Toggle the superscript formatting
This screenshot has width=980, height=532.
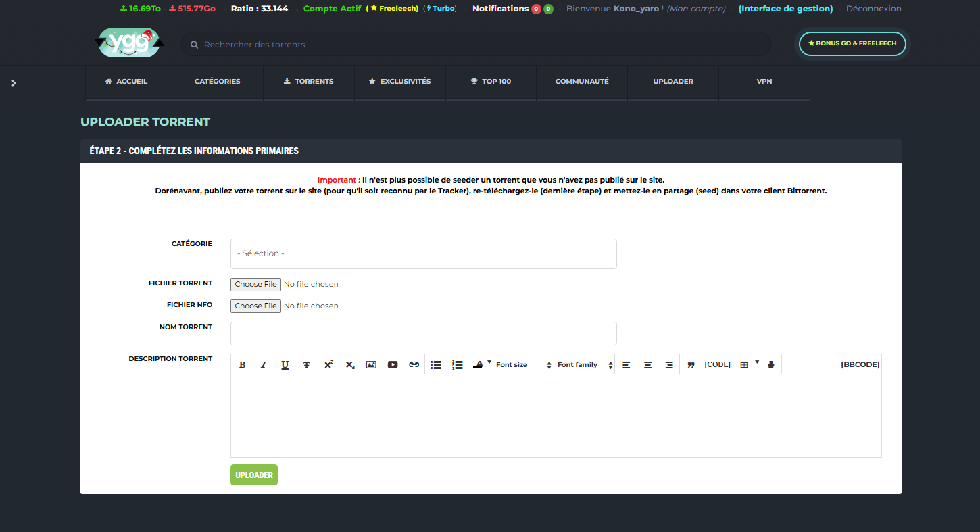(x=328, y=365)
